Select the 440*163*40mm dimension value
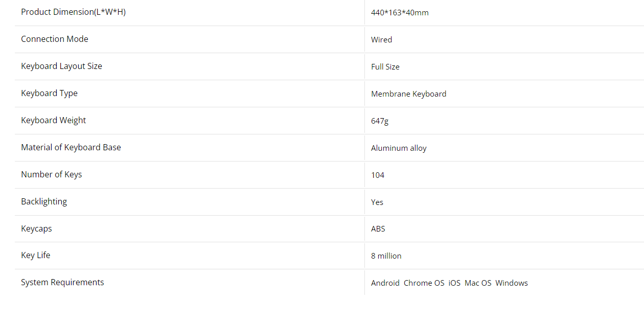Image resolution: width=644 pixels, height=322 pixels. pos(400,13)
